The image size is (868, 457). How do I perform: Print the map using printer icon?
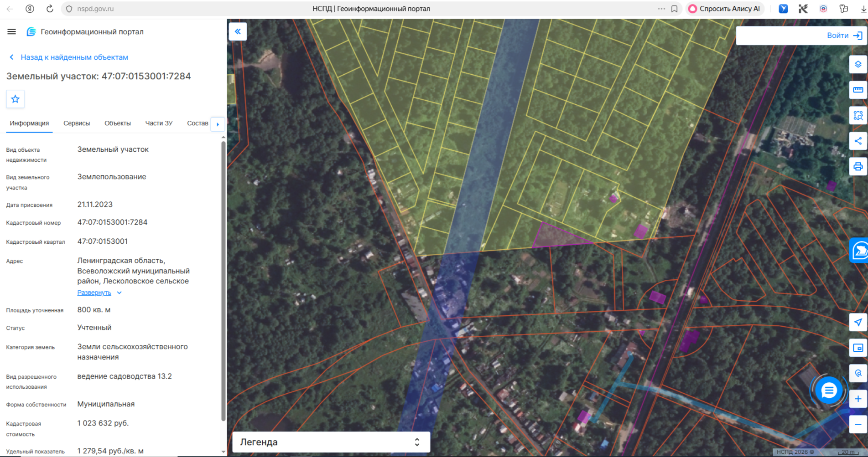click(858, 166)
